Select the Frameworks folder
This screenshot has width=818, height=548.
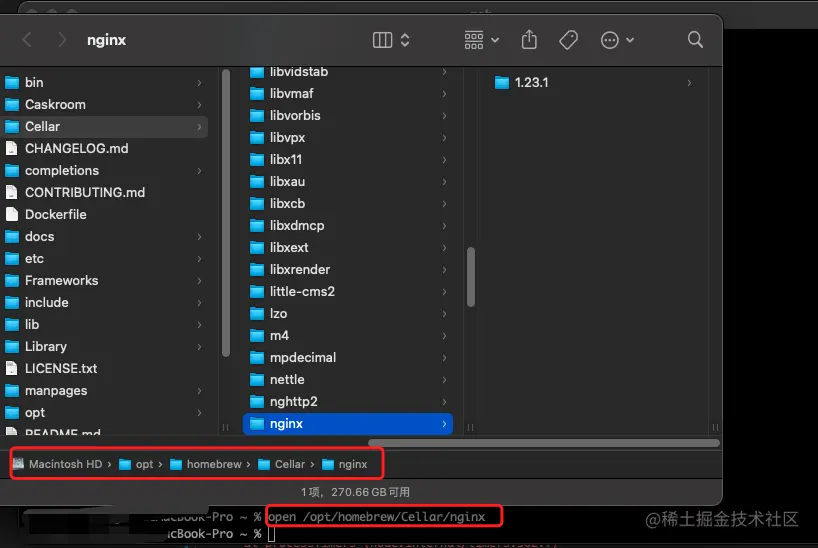[104, 280]
